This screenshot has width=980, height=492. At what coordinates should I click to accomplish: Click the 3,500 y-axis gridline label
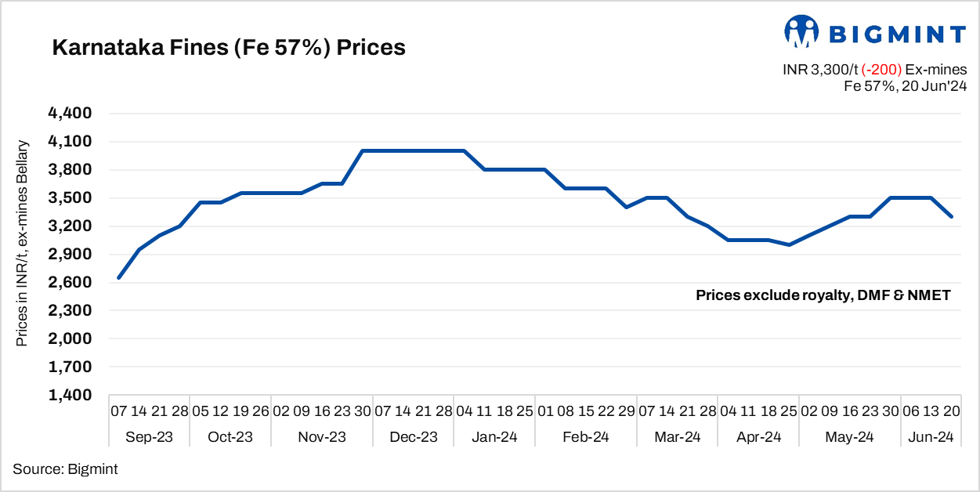pos(71,198)
